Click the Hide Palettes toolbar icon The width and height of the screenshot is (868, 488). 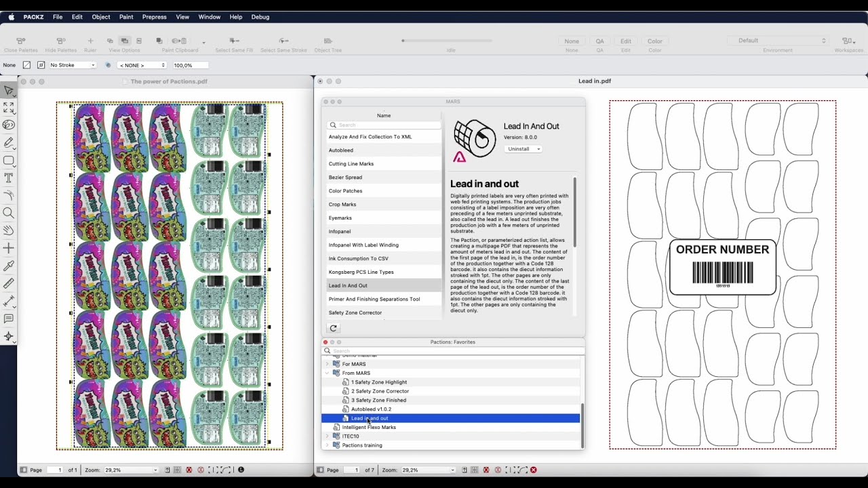(61, 41)
